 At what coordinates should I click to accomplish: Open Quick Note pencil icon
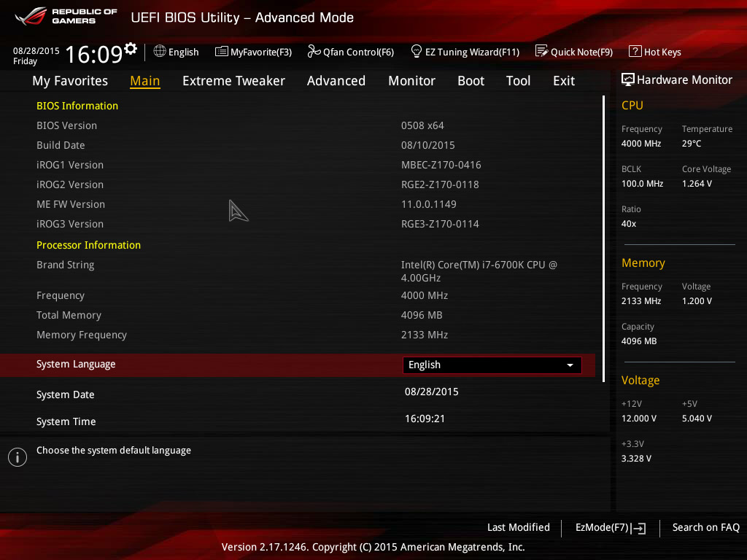(541, 51)
